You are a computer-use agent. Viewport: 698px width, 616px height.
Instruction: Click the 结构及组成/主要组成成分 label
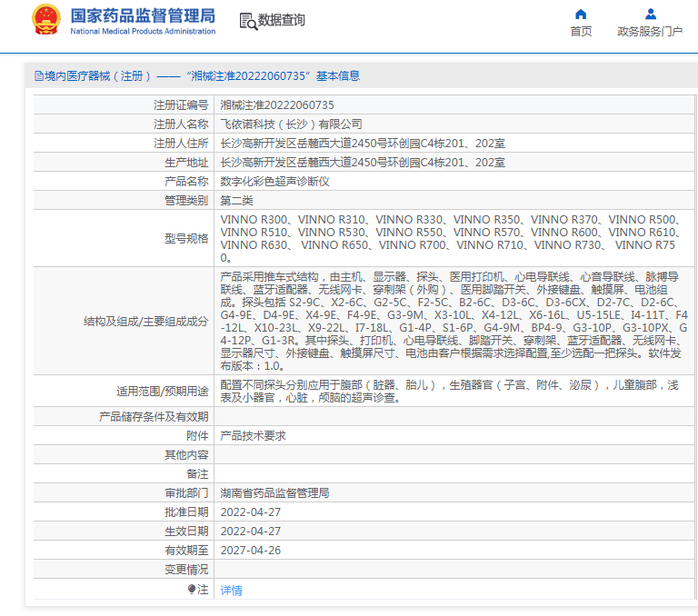coord(145,322)
